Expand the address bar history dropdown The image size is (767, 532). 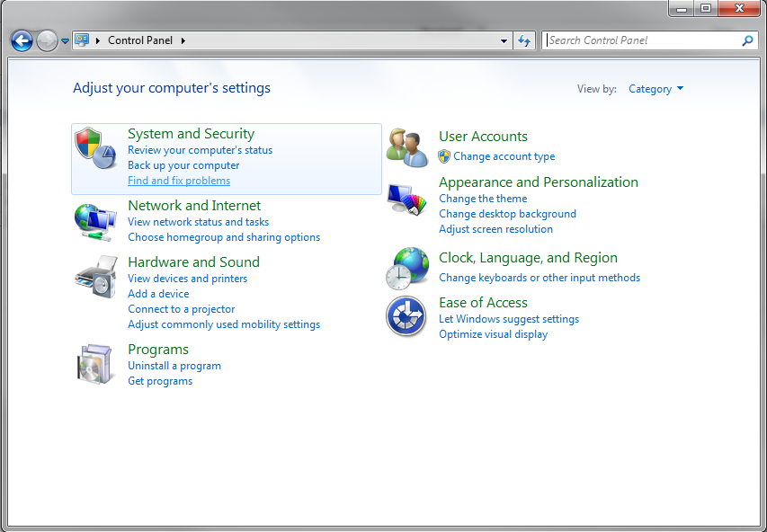504,41
